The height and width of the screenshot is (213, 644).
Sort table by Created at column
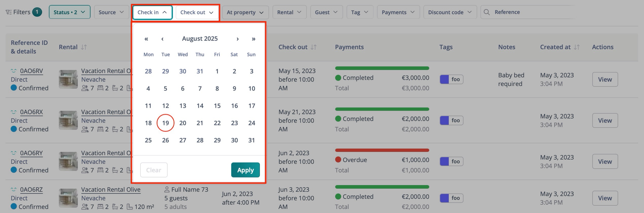(577, 47)
